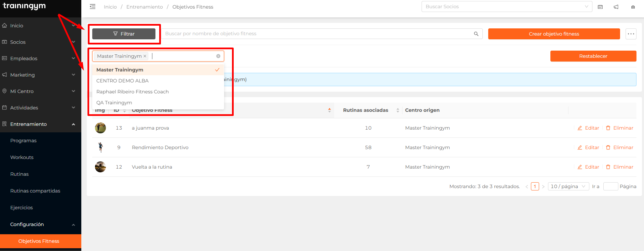Click the search magnifier icon
Viewport: 644px width, 251px height.
pos(476,34)
